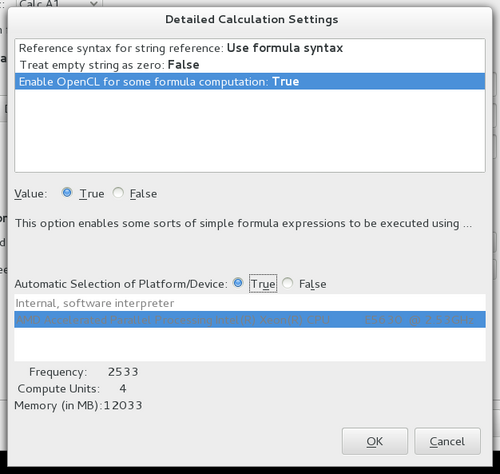Image resolution: width=500 pixels, height=474 pixels.
Task: Click the Frequency value 2533
Action: point(123,372)
